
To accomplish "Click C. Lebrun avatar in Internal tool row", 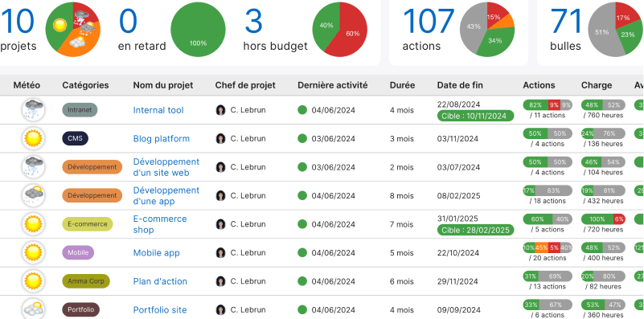I will pyautogui.click(x=220, y=110).
